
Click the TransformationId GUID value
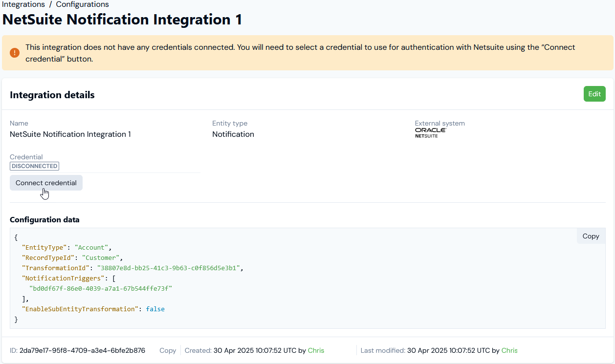(168, 268)
